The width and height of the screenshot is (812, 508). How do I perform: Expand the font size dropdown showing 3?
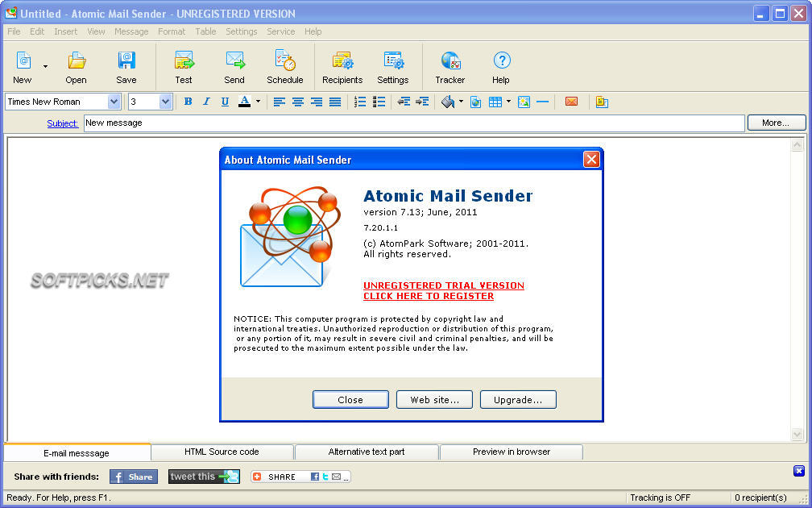click(x=165, y=102)
